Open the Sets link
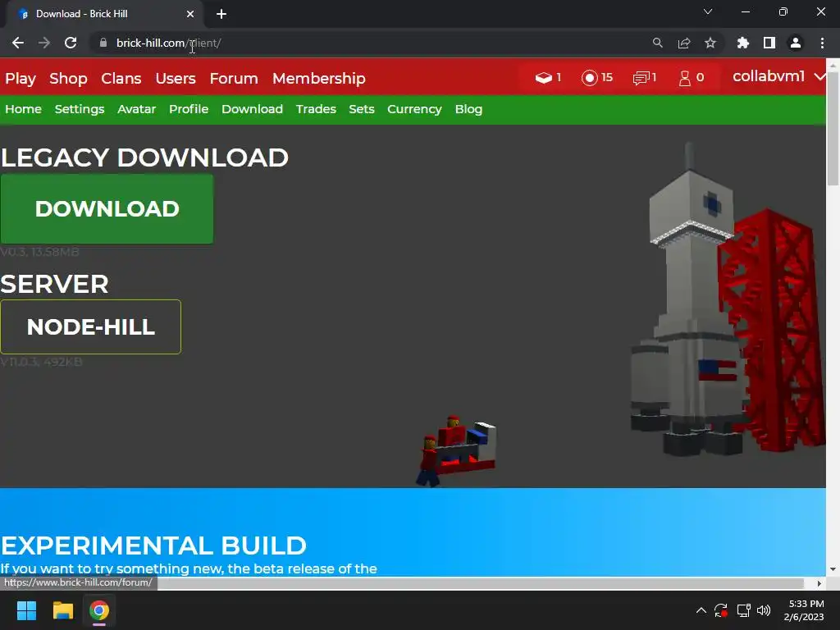The width and height of the screenshot is (840, 630). 362,109
